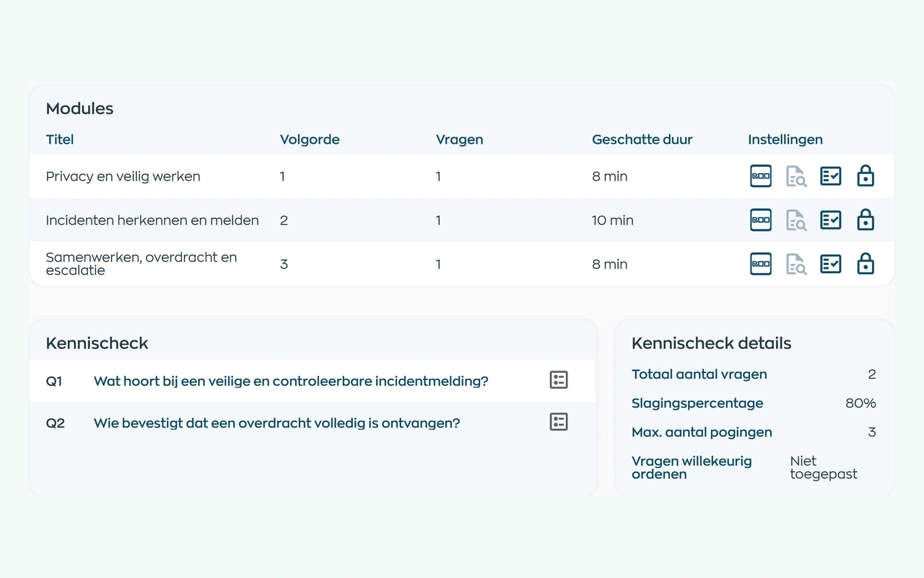Select 'Samenwerken, overdracht en escalatie' module title
The width and height of the screenshot is (924, 578).
click(141, 264)
